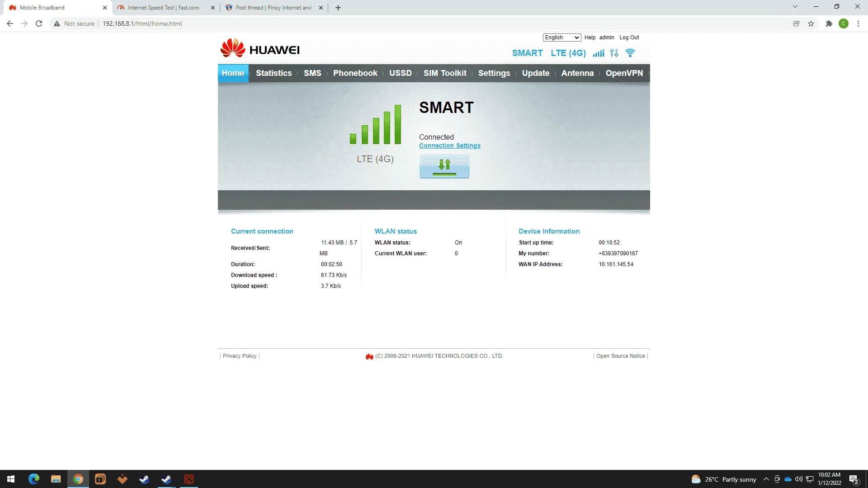Click the large green signal bars graphic

375,124
